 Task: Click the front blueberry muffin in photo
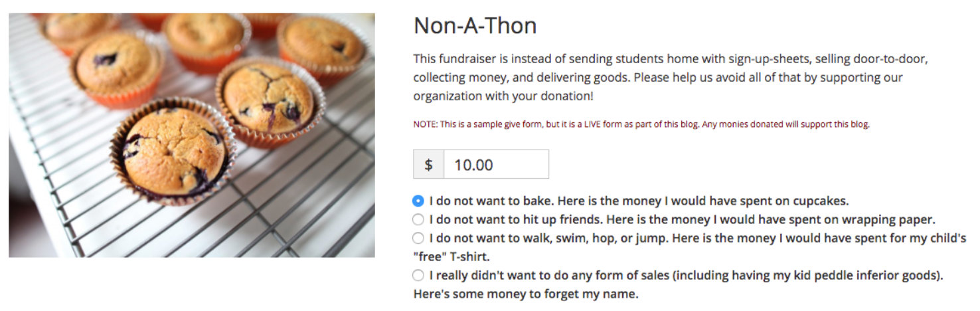173,150
